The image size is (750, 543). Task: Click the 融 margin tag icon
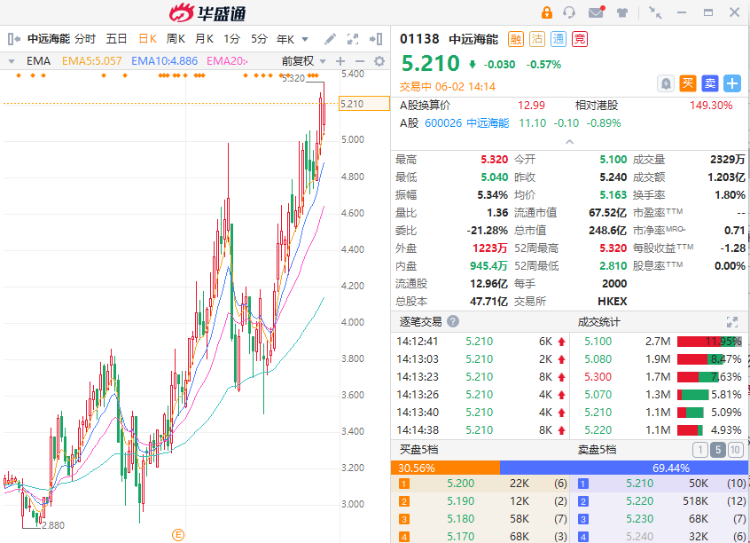click(x=516, y=39)
